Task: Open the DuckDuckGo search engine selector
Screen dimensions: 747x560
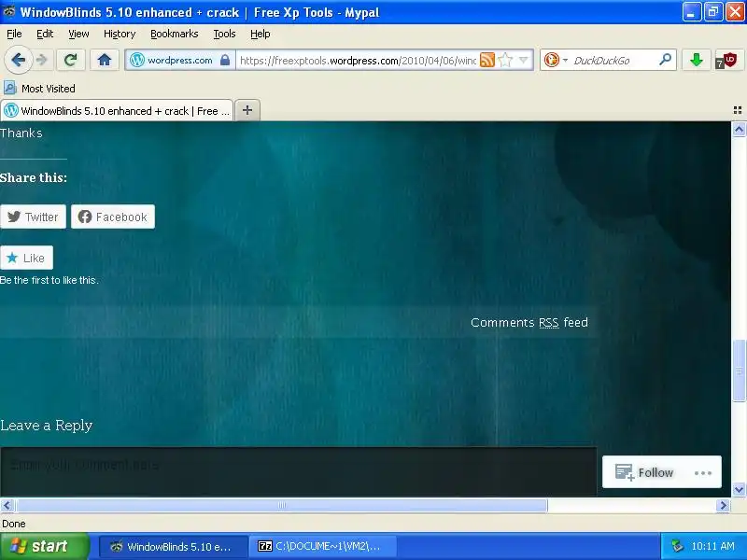Action: 556,60
